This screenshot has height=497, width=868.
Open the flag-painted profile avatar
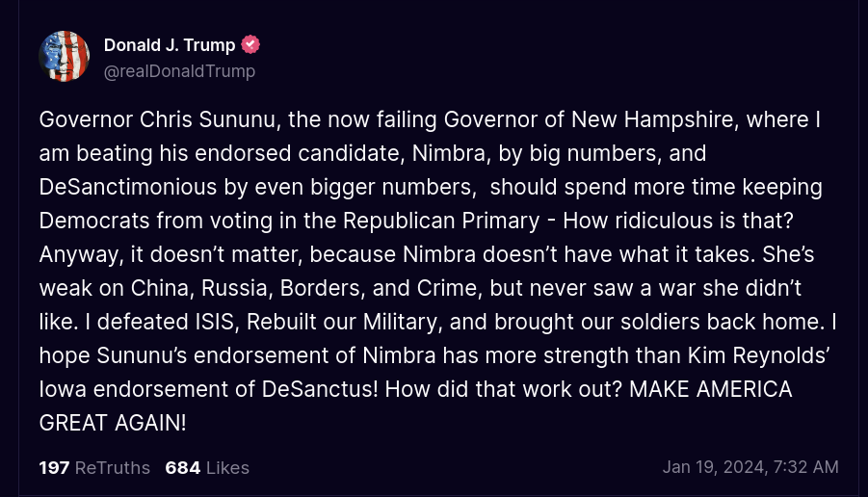[x=65, y=57]
